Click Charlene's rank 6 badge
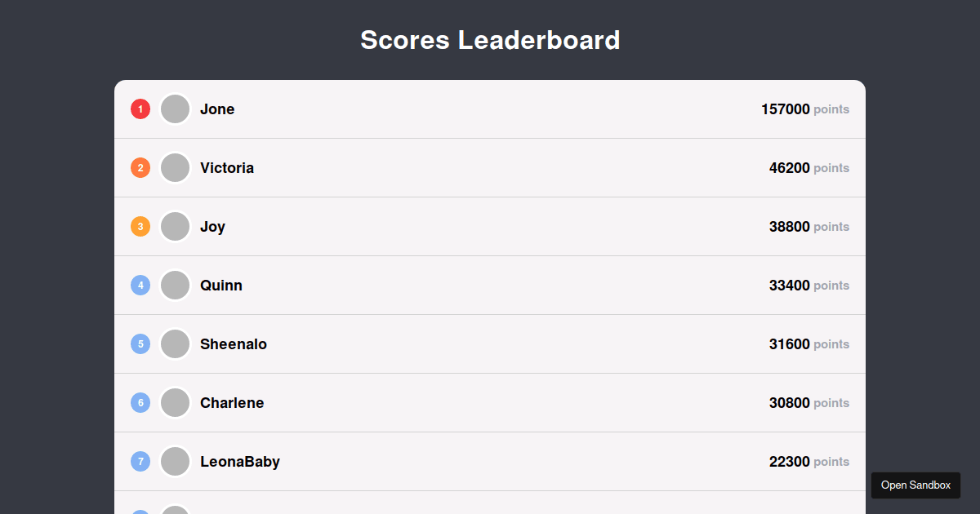Viewport: 980px width, 514px height. tap(140, 402)
